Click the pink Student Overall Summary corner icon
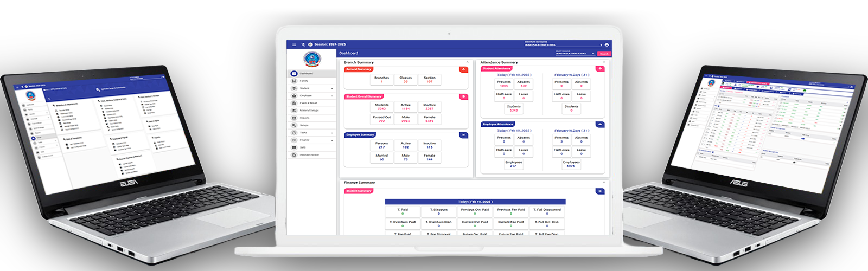 pos(463,96)
